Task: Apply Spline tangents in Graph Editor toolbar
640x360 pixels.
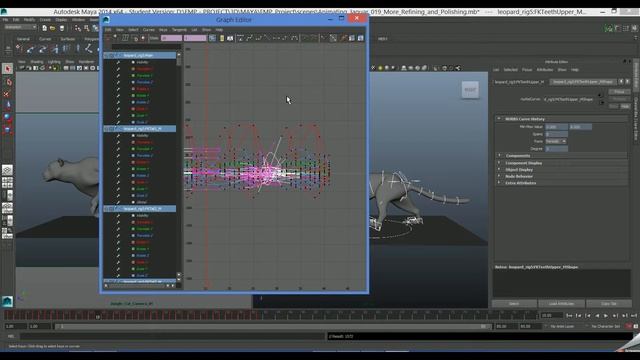Action: coord(249,38)
